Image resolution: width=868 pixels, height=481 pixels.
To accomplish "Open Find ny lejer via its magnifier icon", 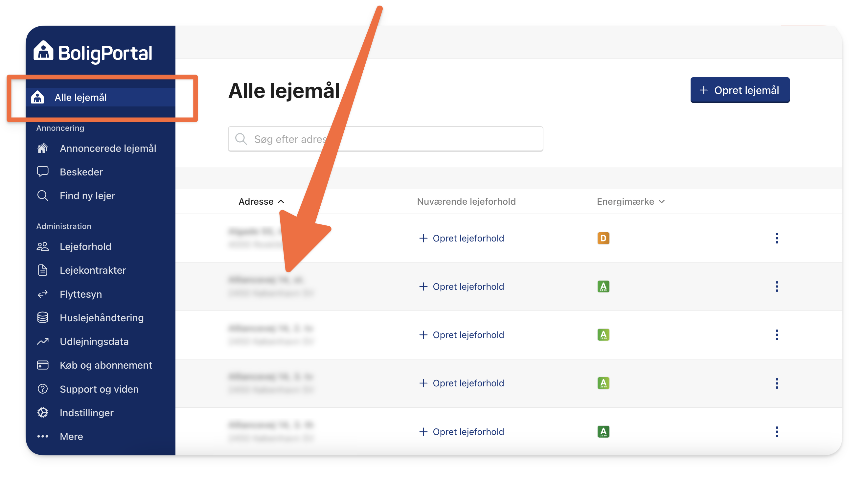I will click(x=42, y=195).
